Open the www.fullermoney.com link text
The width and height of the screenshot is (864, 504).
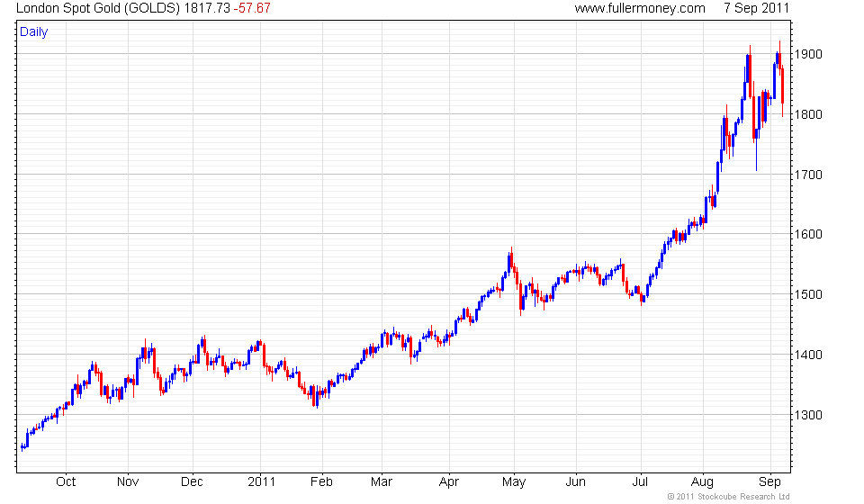tap(640, 8)
